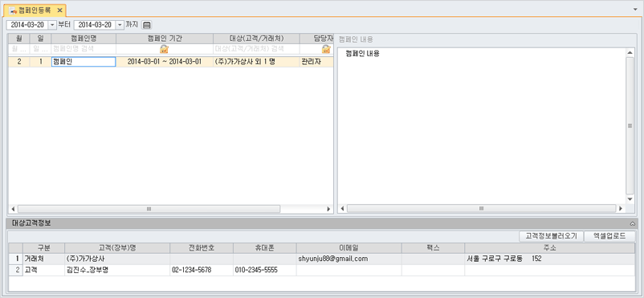
Task: Click the 담당자 column header
Action: tap(316, 39)
